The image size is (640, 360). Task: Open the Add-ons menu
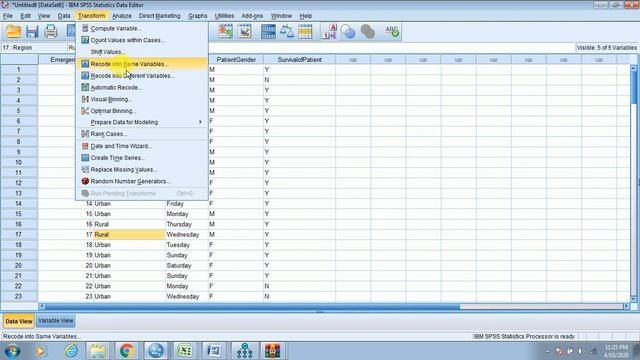pos(252,16)
